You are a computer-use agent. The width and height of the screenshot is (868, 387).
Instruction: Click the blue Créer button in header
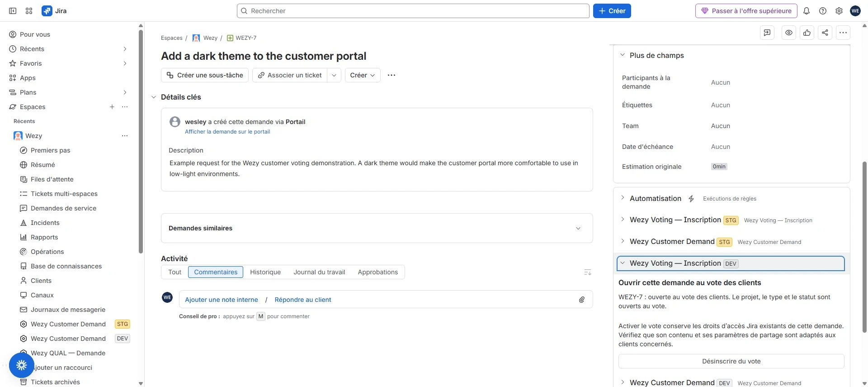tap(612, 11)
